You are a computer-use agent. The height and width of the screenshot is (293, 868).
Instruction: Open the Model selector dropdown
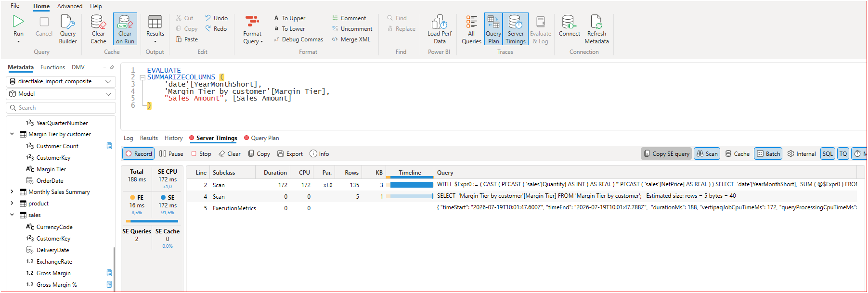click(x=61, y=94)
